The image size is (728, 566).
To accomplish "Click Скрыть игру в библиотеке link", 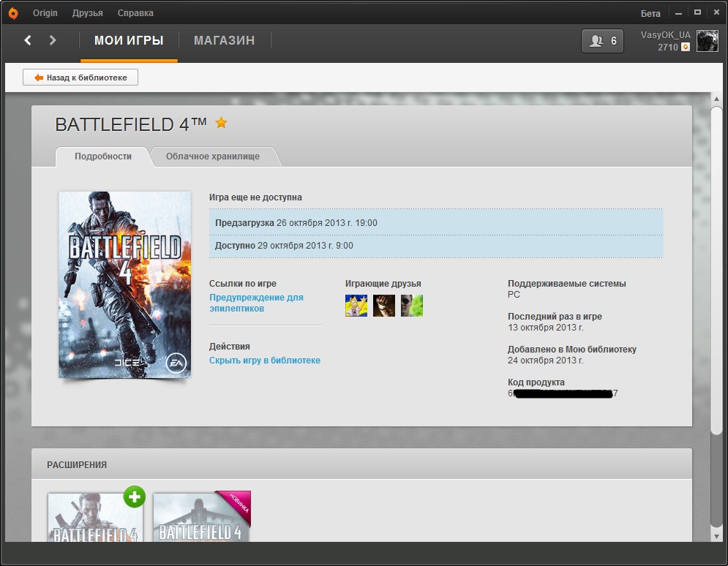I will click(265, 361).
